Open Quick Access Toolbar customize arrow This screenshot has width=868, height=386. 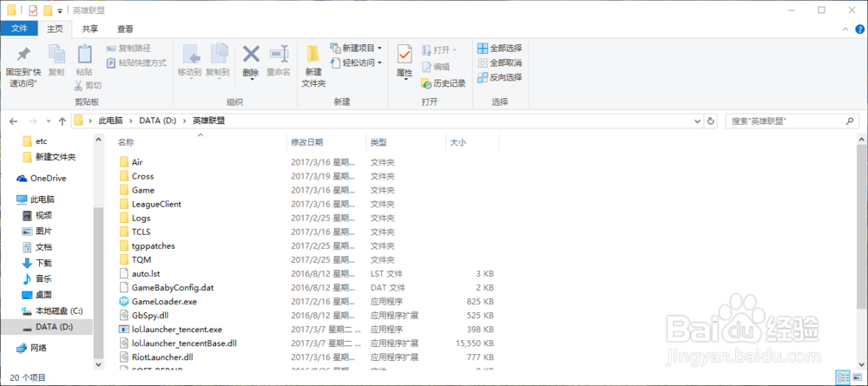click(x=60, y=10)
